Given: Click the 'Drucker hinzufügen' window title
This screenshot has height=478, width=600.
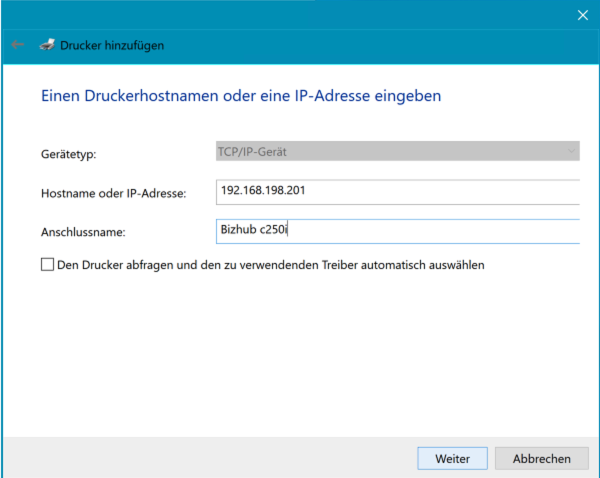Looking at the screenshot, I should [x=112, y=45].
